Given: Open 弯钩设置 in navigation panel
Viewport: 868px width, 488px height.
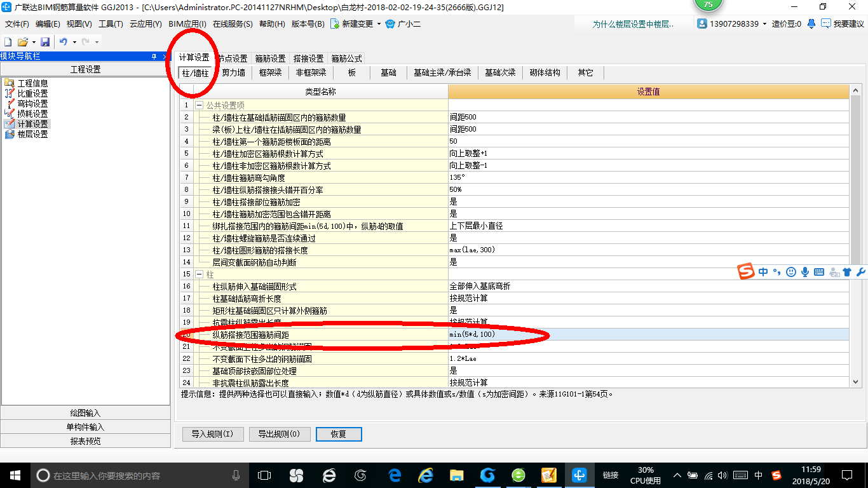Looking at the screenshot, I should [32, 104].
